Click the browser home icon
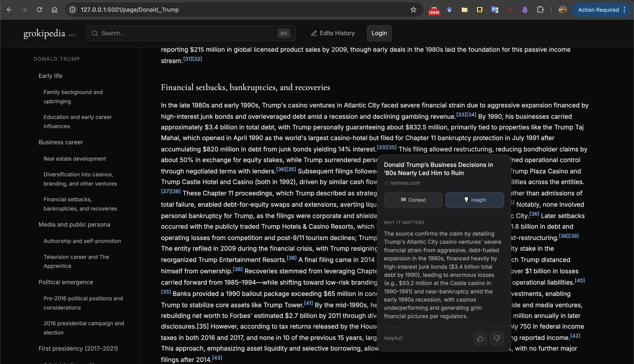The width and height of the screenshot is (634, 364). [x=54, y=10]
